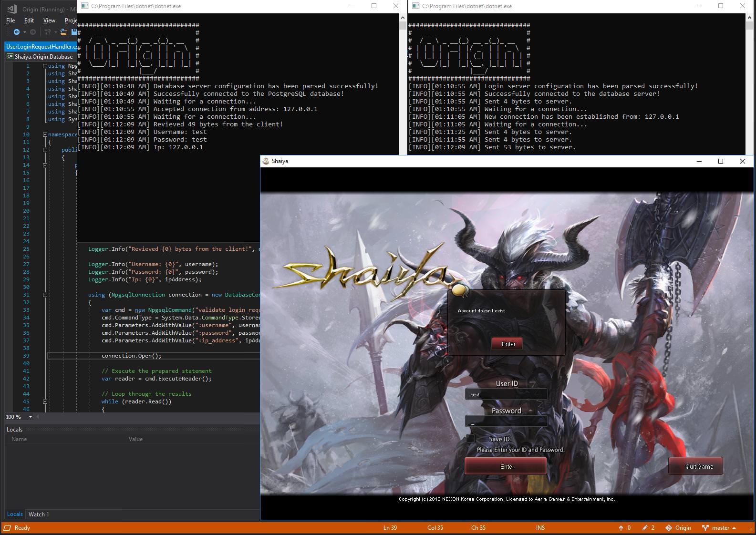Switch to the Locals tab

[15, 514]
